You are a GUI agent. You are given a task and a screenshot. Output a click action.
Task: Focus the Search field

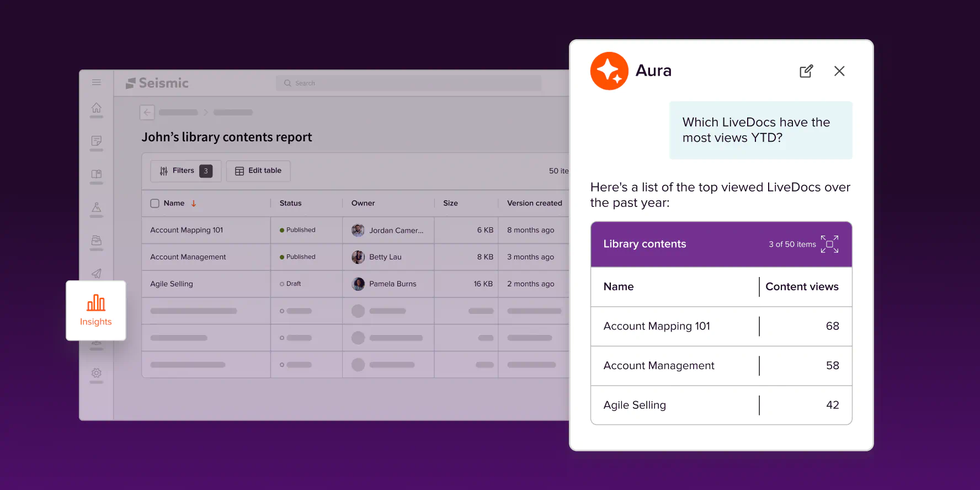tap(408, 83)
